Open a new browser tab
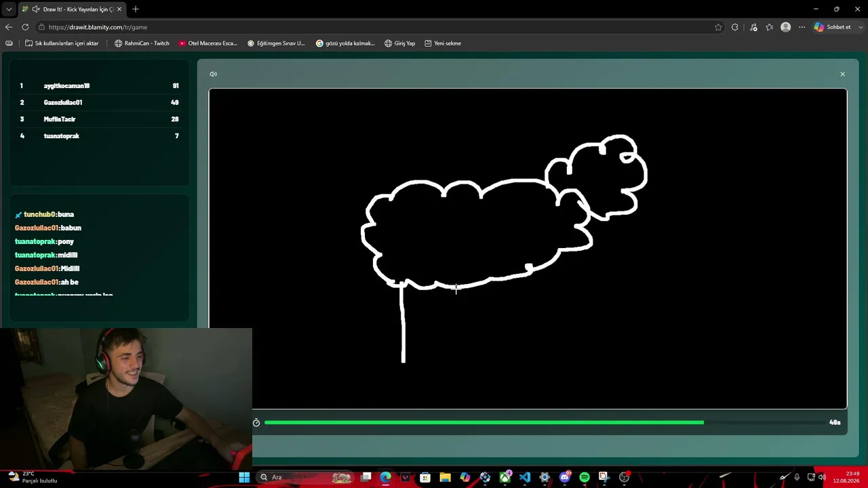 pos(136,9)
